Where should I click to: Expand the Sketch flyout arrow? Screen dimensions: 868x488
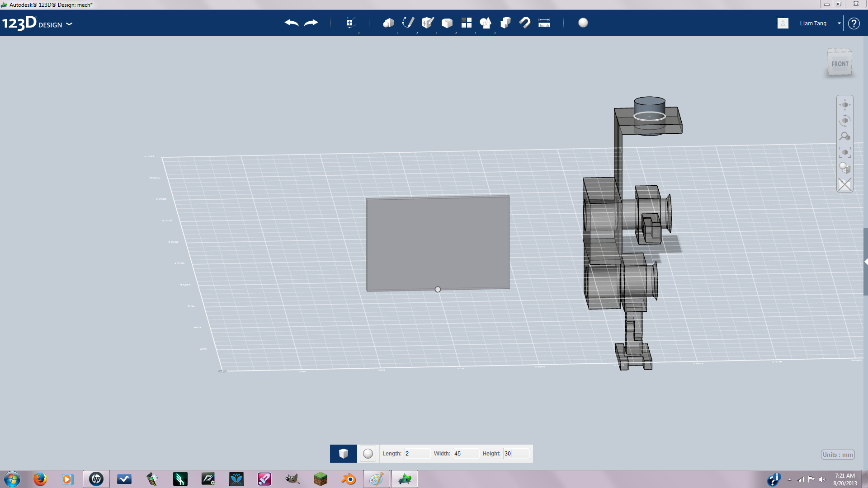pyautogui.click(x=417, y=33)
